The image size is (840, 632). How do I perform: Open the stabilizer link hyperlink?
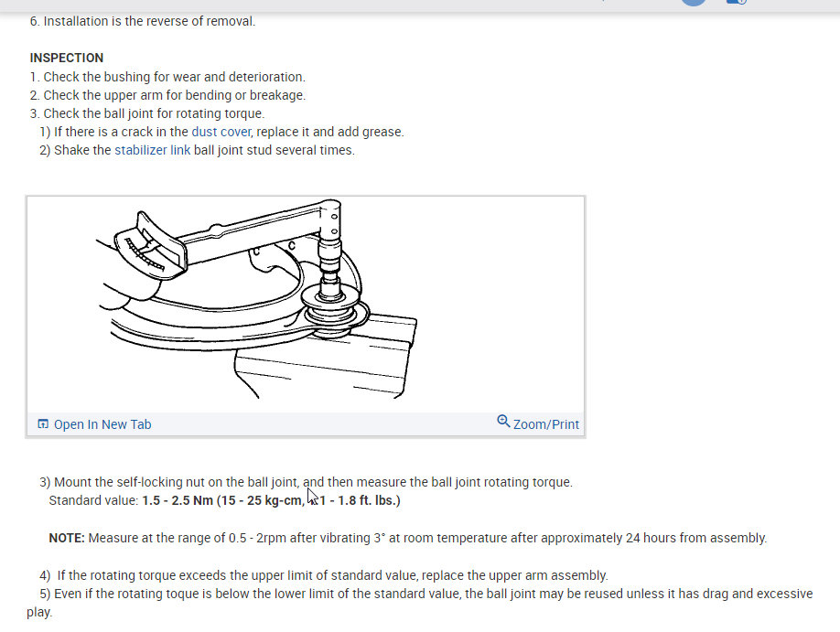tap(152, 150)
